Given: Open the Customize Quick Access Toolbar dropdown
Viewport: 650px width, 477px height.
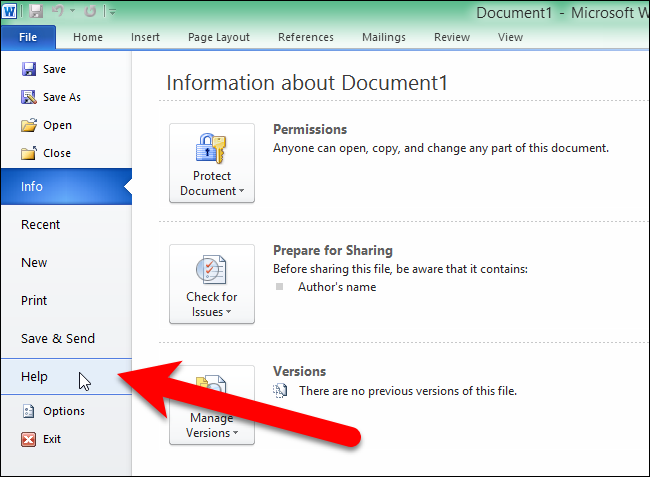Looking at the screenshot, I should tap(112, 12).
